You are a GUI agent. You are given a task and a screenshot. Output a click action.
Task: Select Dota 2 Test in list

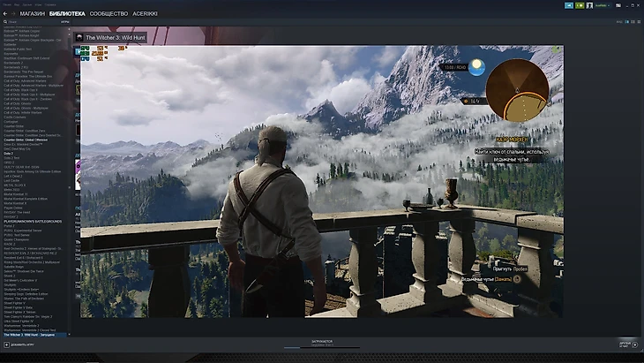coord(11,158)
